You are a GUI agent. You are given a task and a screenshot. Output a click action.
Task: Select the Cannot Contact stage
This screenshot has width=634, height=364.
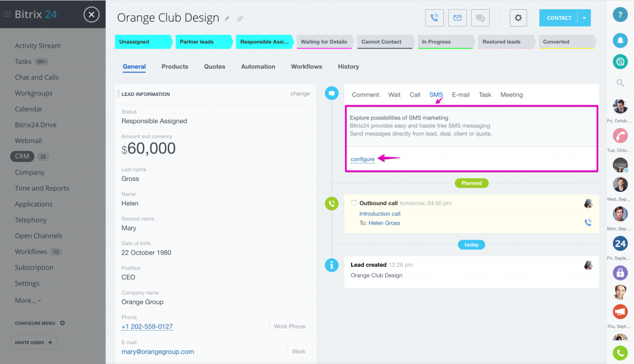pyautogui.click(x=385, y=41)
